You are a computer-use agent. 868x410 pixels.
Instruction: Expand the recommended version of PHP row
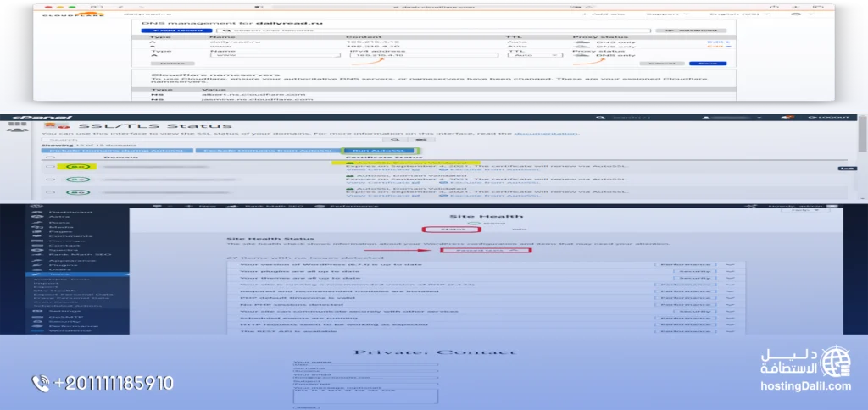pyautogui.click(x=486, y=285)
